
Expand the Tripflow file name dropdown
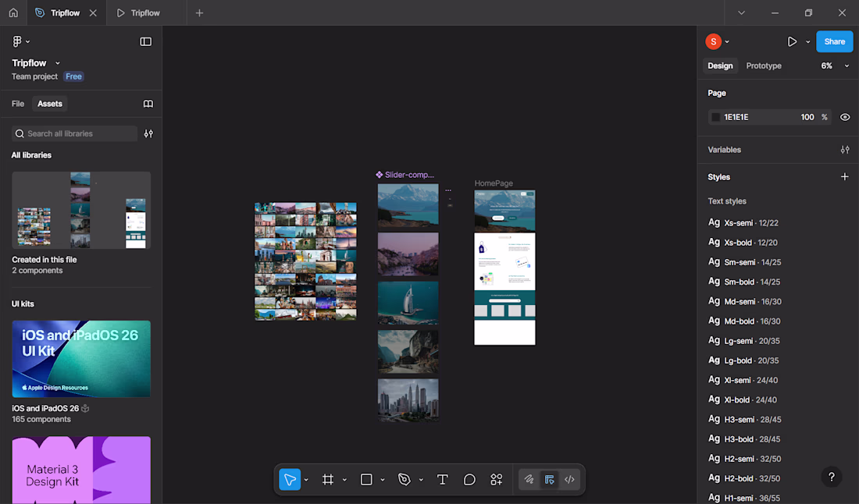[58, 63]
